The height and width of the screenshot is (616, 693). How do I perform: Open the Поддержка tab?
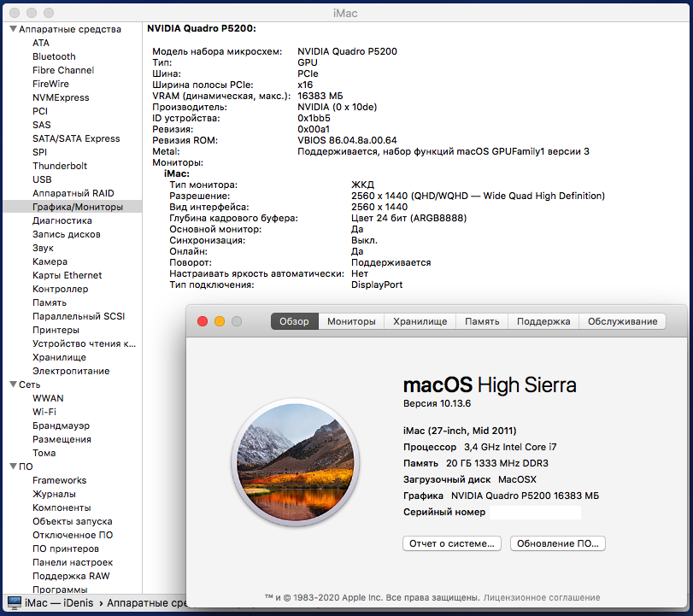(x=543, y=321)
